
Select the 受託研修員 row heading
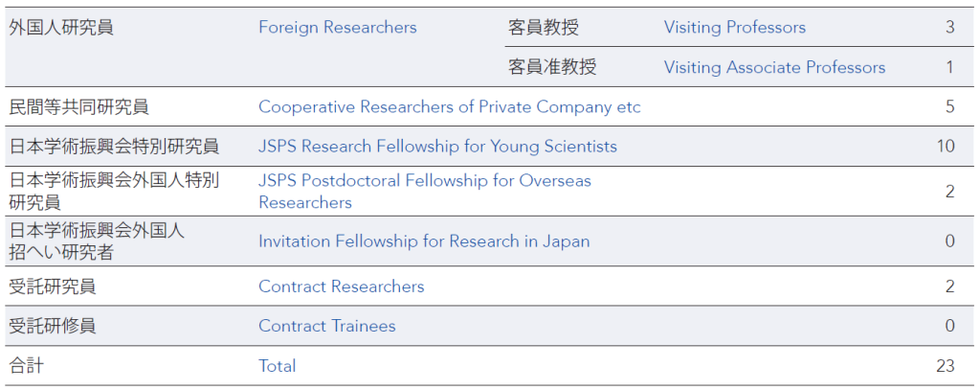(53, 326)
